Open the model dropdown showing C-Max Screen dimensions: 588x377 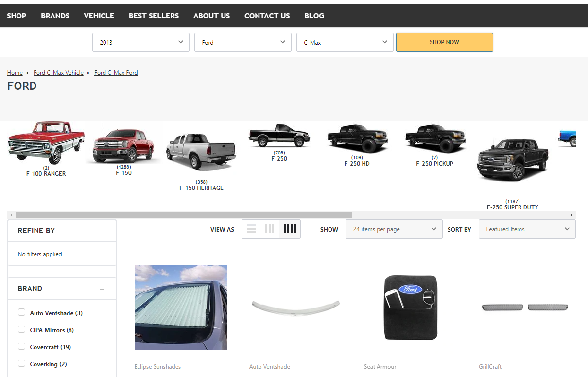coord(345,42)
